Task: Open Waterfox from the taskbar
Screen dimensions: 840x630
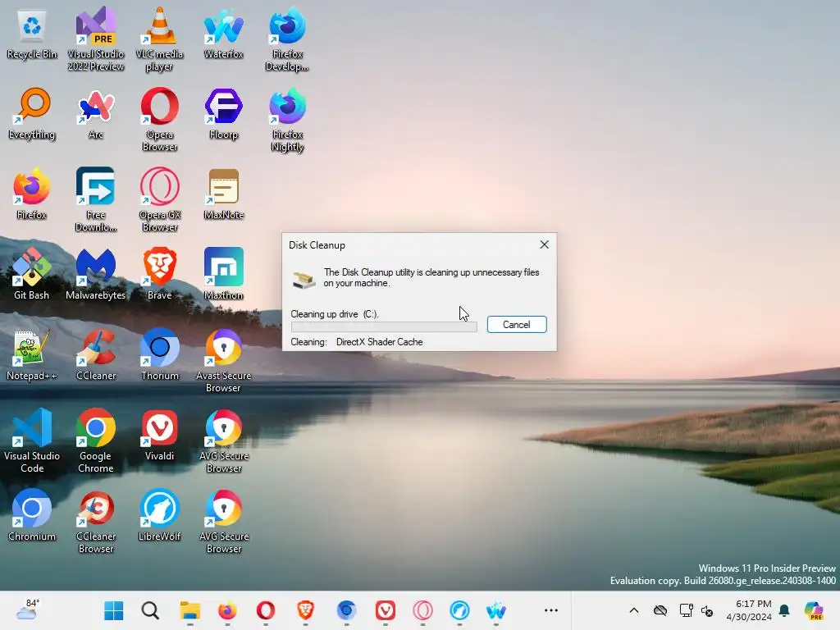Action: click(496, 610)
